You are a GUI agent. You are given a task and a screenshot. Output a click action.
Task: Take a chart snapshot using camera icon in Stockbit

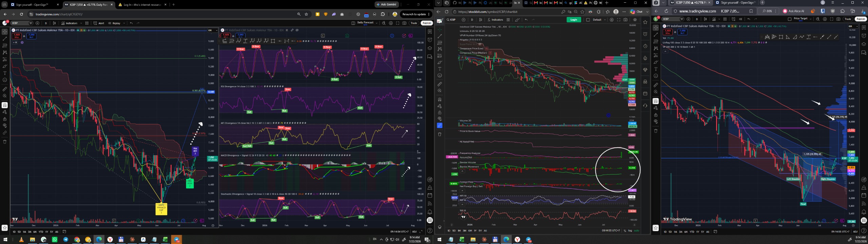(x=625, y=20)
